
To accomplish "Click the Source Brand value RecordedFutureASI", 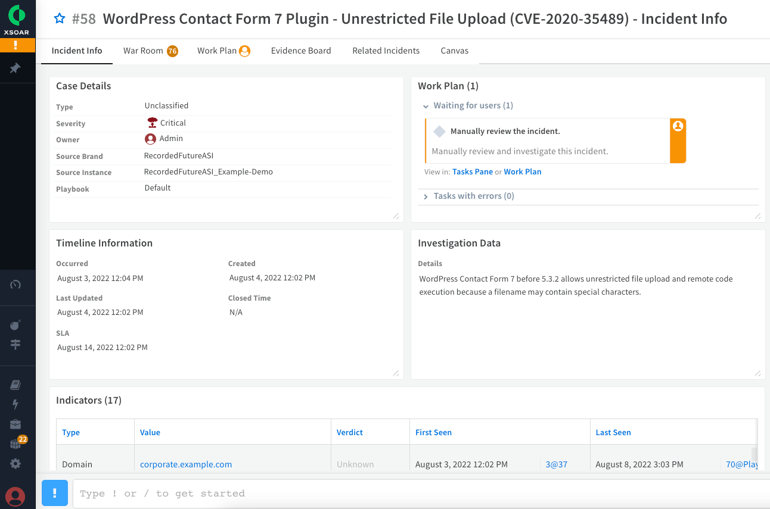I will point(179,156).
